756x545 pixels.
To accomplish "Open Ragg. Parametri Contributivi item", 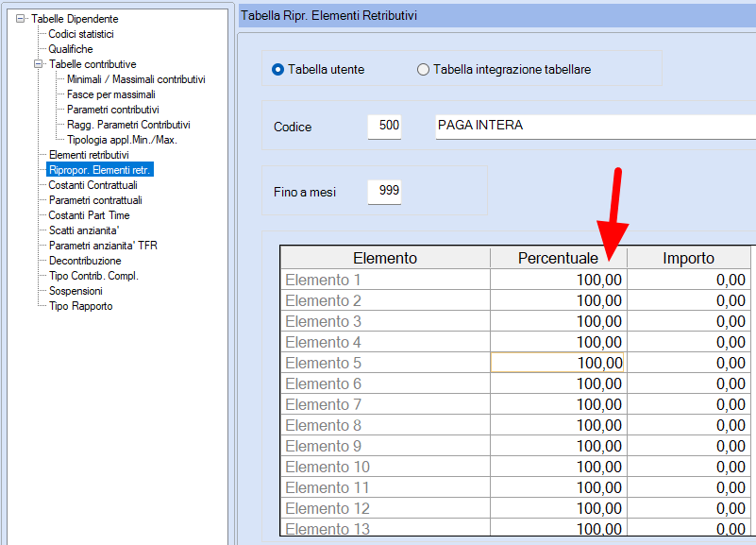I will (x=128, y=125).
